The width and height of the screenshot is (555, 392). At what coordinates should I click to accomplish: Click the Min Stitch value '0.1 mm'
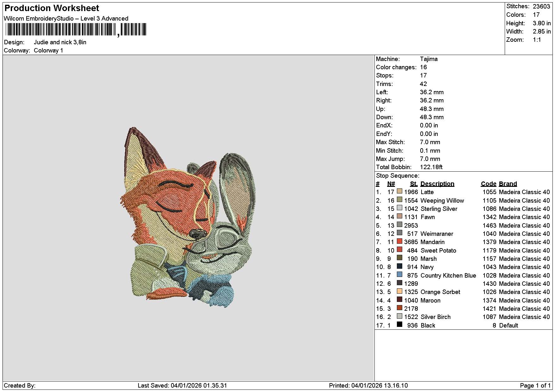point(430,150)
